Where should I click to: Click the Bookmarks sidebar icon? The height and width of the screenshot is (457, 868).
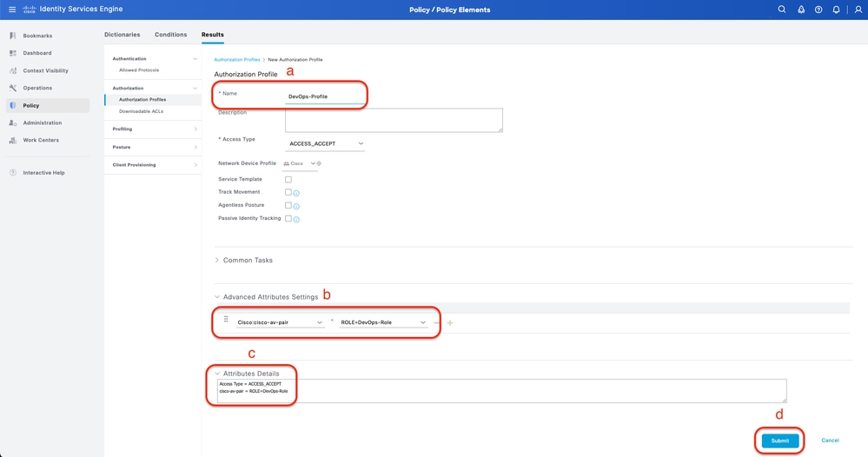point(13,36)
